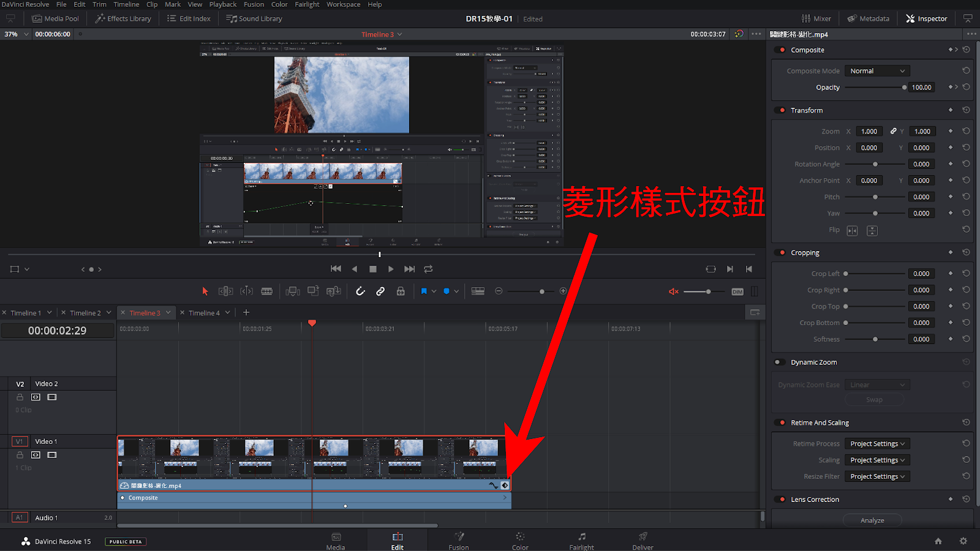
Task: Reset the Opacity parameter
Action: [966, 87]
